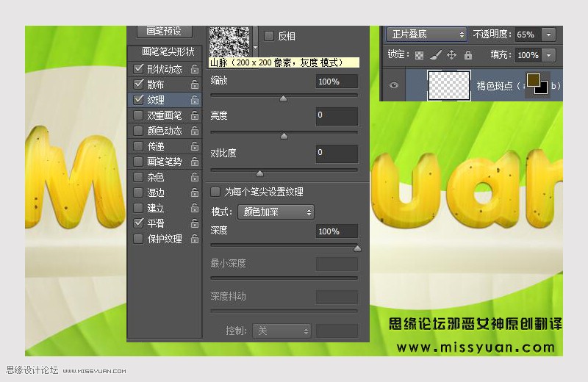Toggle lock icon beside 散布

pos(195,84)
